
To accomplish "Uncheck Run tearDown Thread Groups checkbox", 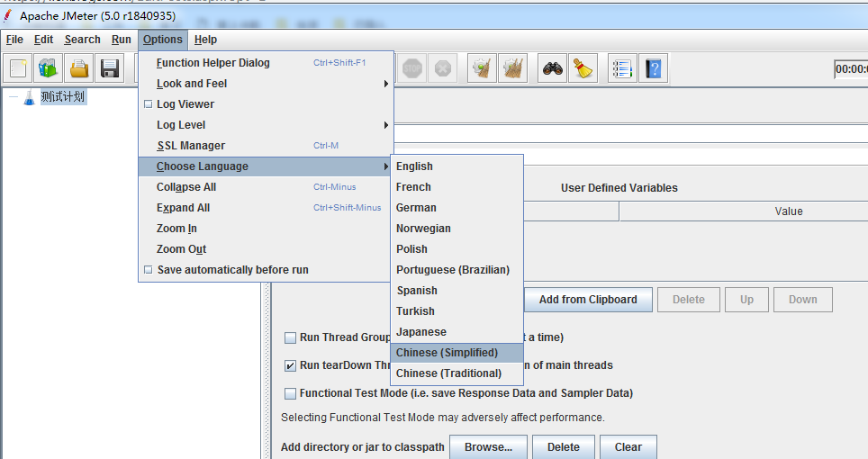I will 290,365.
